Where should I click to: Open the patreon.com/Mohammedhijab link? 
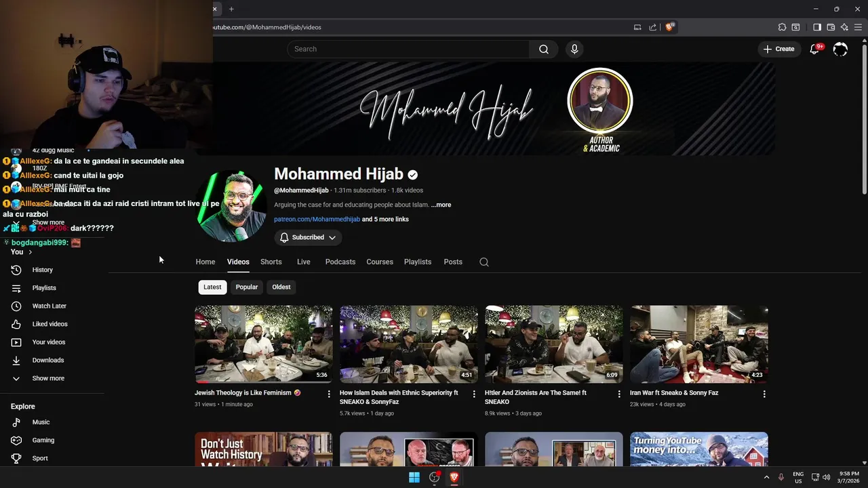pyautogui.click(x=317, y=220)
